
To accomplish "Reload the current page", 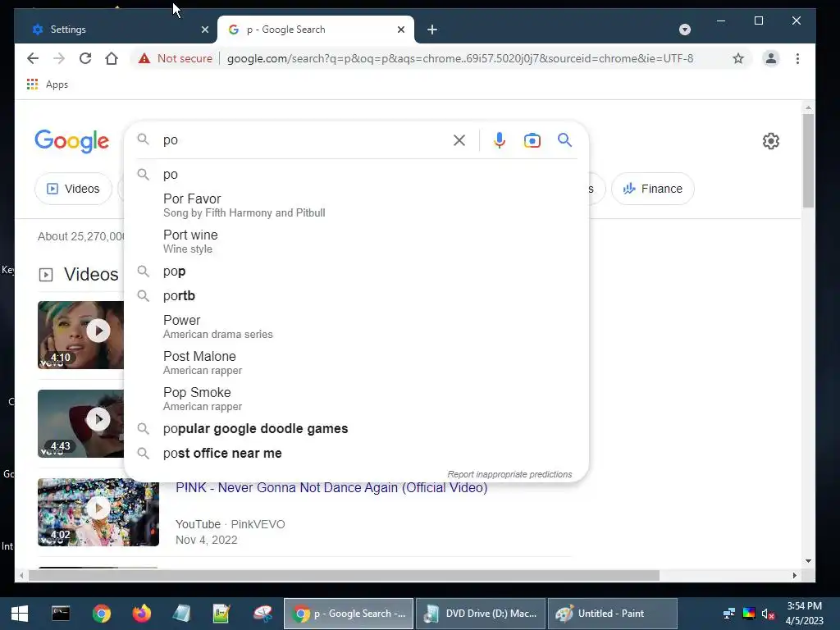I will click(85, 58).
